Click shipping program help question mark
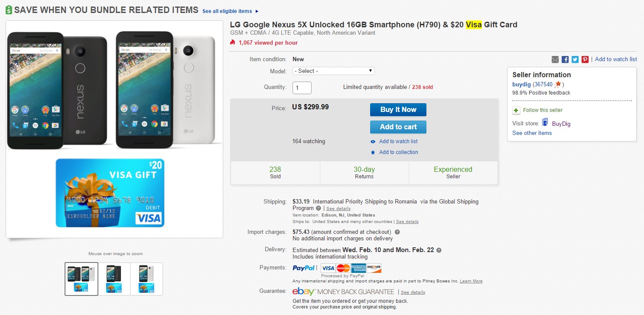Screen dimensions: 644x315 pyautogui.click(x=319, y=208)
